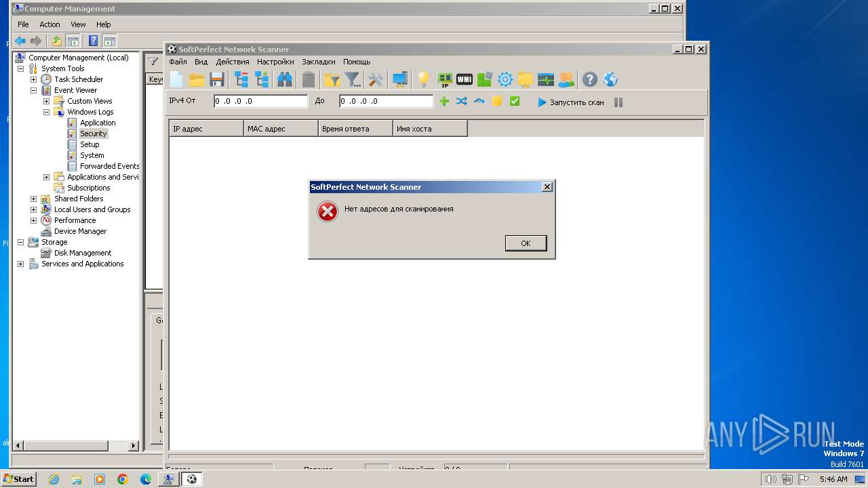Viewport: 868px width, 488px height.
Task: Click the blue shuffle arrows icon
Action: (x=462, y=101)
